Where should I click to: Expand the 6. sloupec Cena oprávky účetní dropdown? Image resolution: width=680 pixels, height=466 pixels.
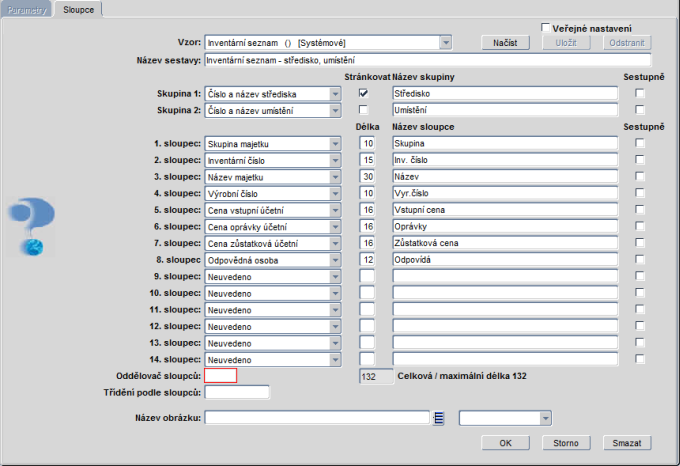pyautogui.click(x=335, y=227)
